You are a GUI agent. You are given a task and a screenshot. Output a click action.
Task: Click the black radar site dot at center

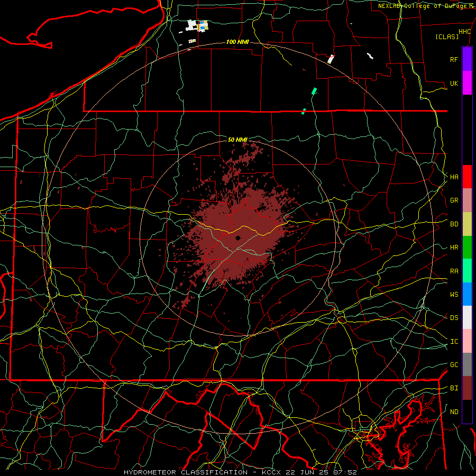pos(237,238)
